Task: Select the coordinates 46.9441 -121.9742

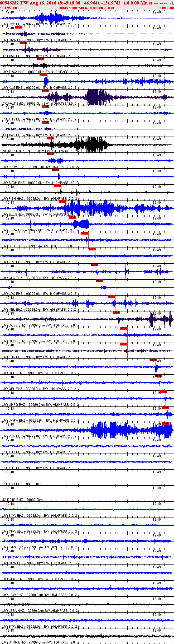Action: click(102, 3)
